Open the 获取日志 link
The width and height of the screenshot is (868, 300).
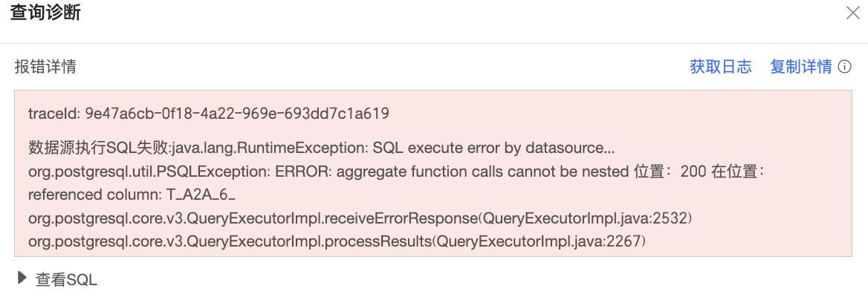click(x=720, y=67)
